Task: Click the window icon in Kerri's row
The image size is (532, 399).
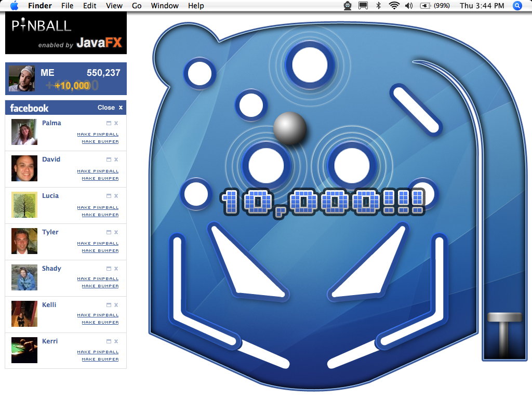Action: point(109,342)
